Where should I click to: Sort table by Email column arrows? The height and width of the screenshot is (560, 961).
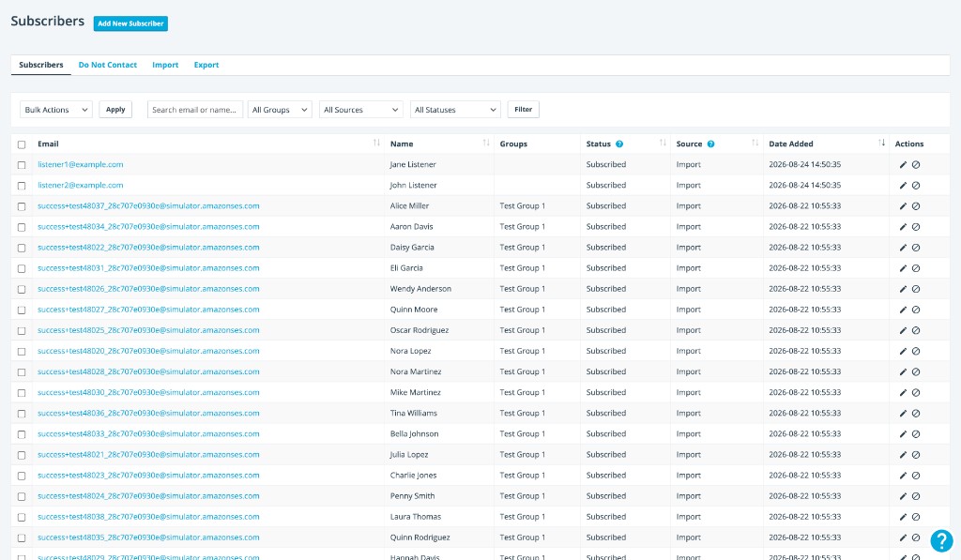[x=376, y=143]
